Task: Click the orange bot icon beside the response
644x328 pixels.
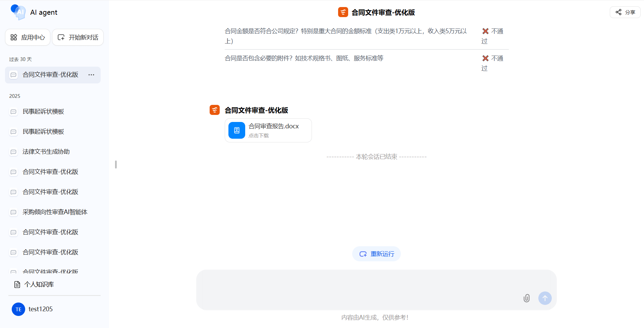Action: (x=215, y=110)
